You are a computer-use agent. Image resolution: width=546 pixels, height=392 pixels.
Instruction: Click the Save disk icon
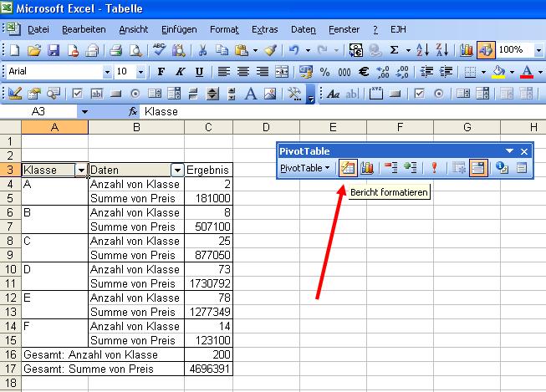54,51
